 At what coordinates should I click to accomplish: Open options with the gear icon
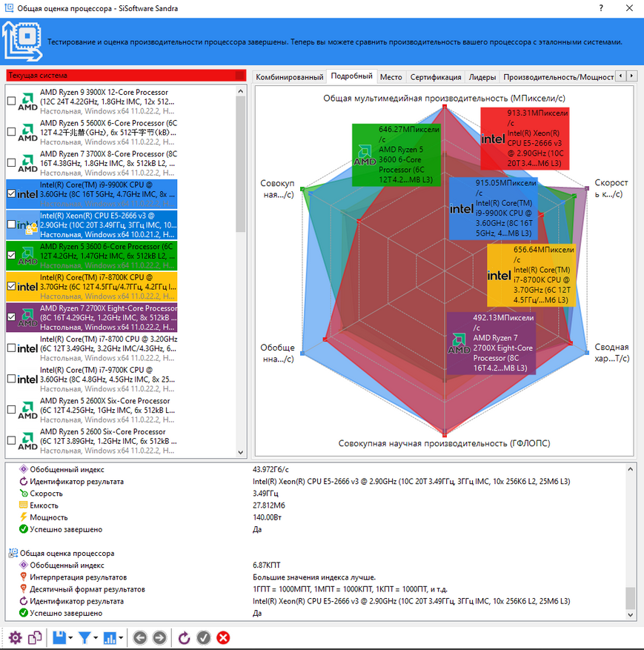coord(15,637)
